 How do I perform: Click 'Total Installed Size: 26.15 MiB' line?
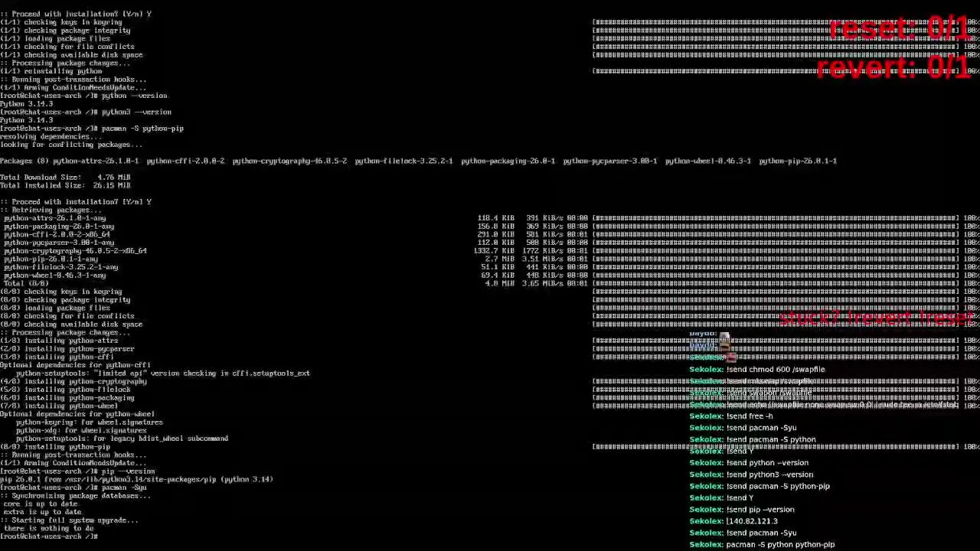point(65,185)
